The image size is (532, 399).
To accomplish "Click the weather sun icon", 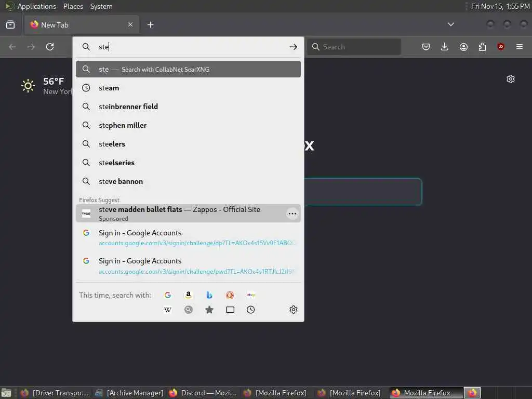I will [28, 86].
